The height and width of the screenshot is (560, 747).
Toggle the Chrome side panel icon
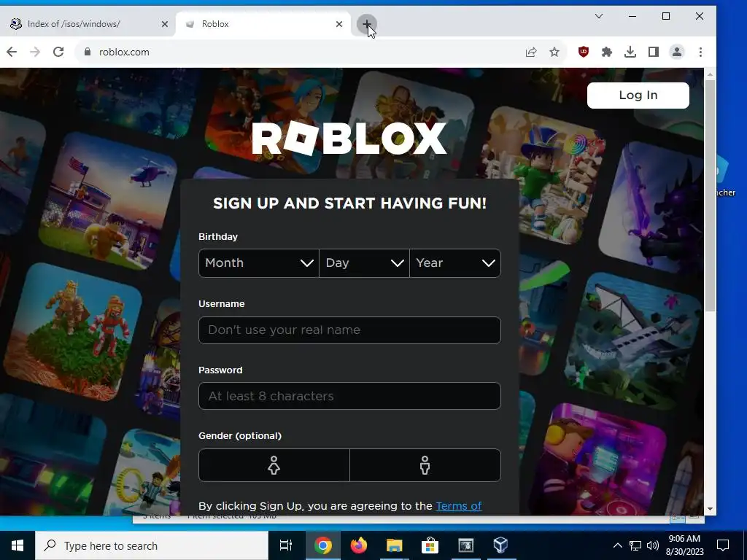coord(653,52)
